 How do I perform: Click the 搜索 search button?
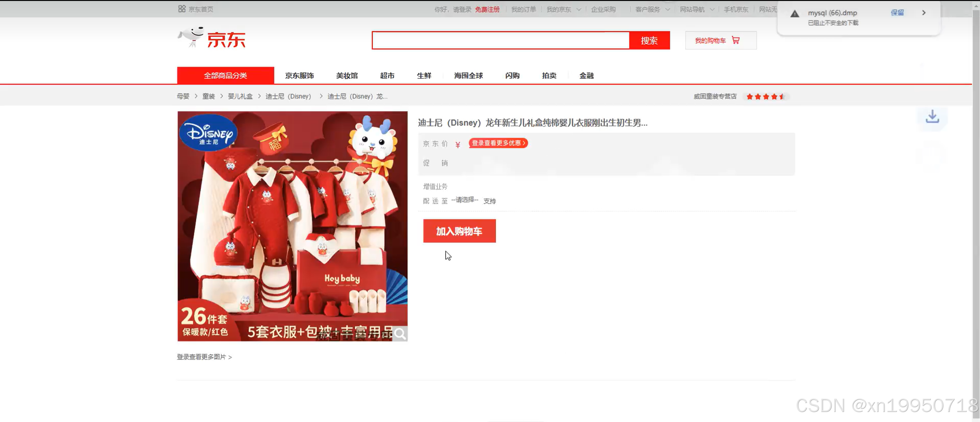pyautogui.click(x=649, y=40)
